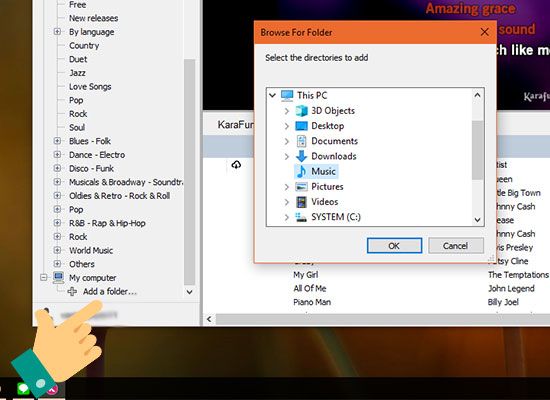550x400 pixels.
Task: Open the green chat app in taskbar
Action: point(23,389)
